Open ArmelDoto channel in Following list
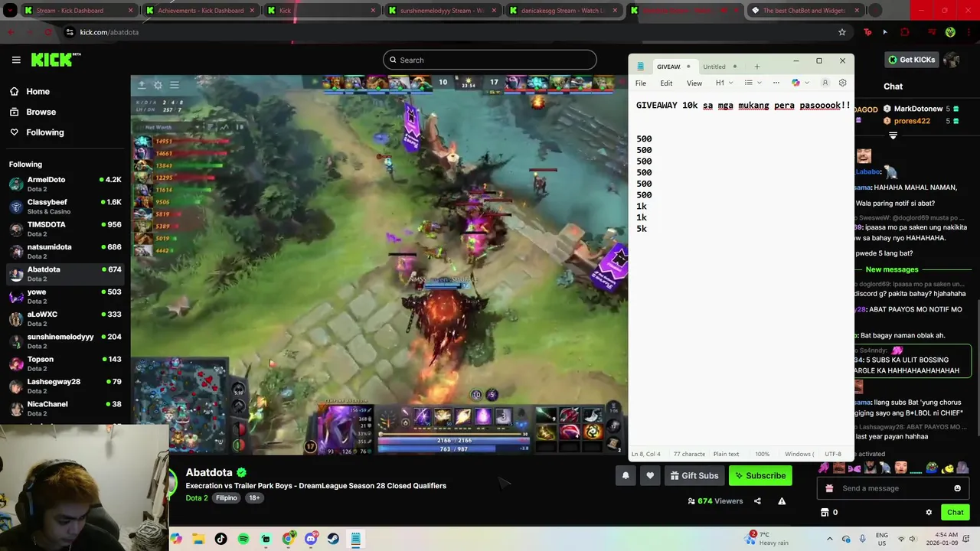The height and width of the screenshot is (551, 980). tap(65, 184)
